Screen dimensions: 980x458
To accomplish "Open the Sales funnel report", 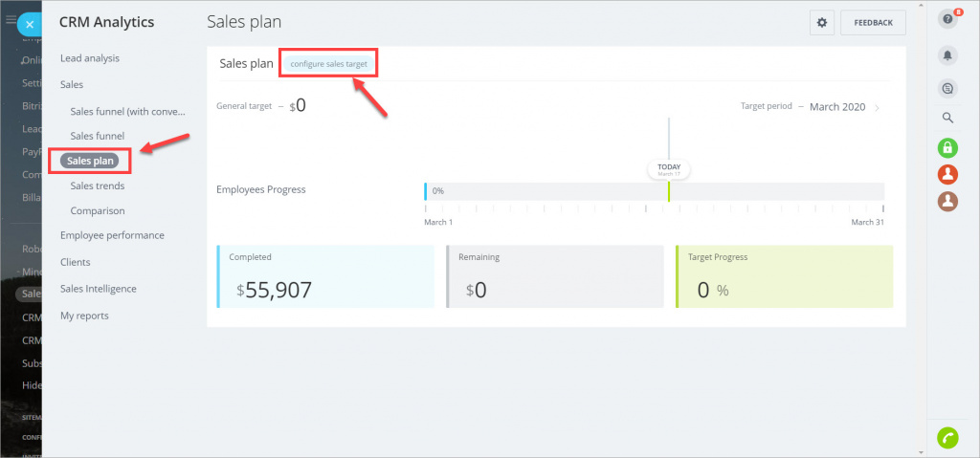I will click(98, 136).
